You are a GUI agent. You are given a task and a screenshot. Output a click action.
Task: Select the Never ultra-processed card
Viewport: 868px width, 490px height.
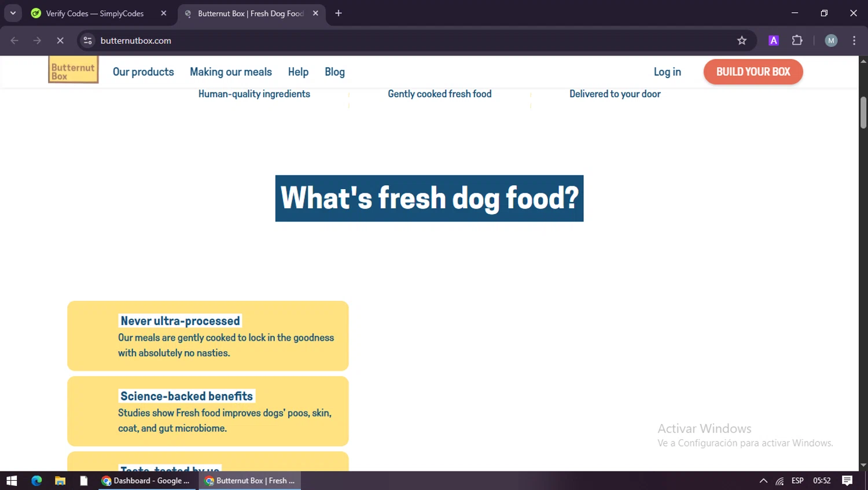pyautogui.click(x=208, y=336)
